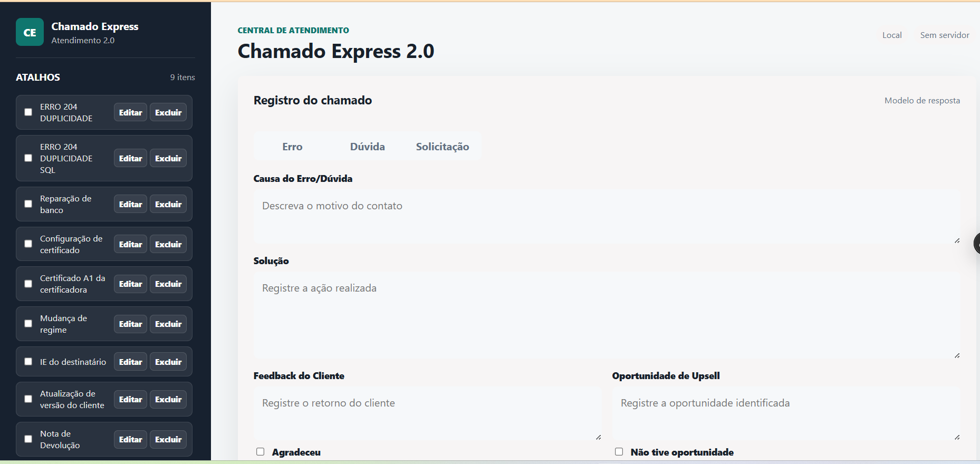This screenshot has width=980, height=464.
Task: Edit the Mudança de regime shortcut
Action: coord(130,324)
